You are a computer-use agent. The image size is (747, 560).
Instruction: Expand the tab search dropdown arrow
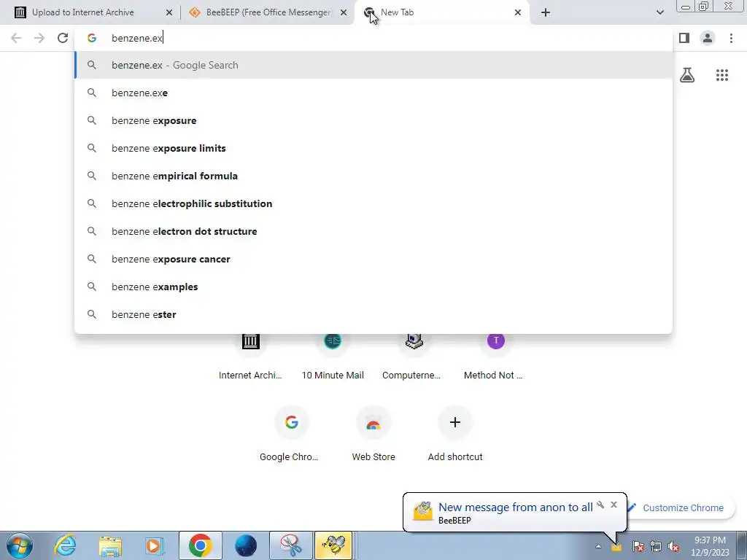point(659,12)
